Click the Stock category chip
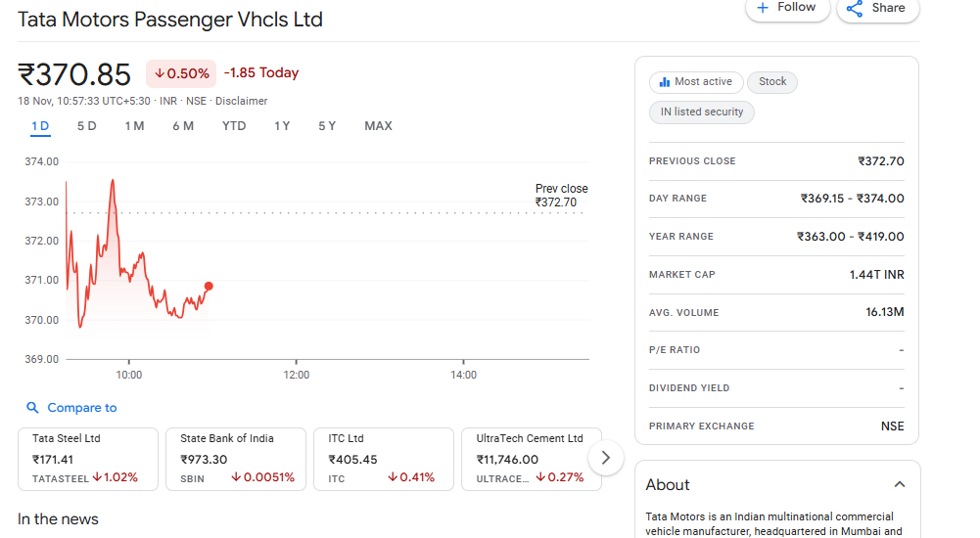This screenshot has height=538, width=980. (x=772, y=82)
